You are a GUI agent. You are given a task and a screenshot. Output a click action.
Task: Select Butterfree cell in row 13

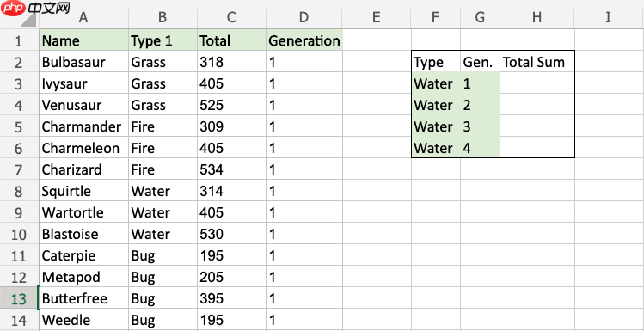click(83, 298)
